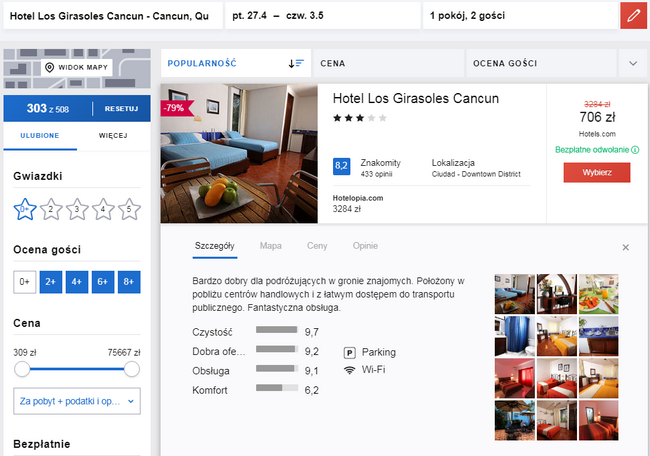650x456 pixels.
Task: Toggle the 8+ guest rating filter
Action: coord(129,283)
